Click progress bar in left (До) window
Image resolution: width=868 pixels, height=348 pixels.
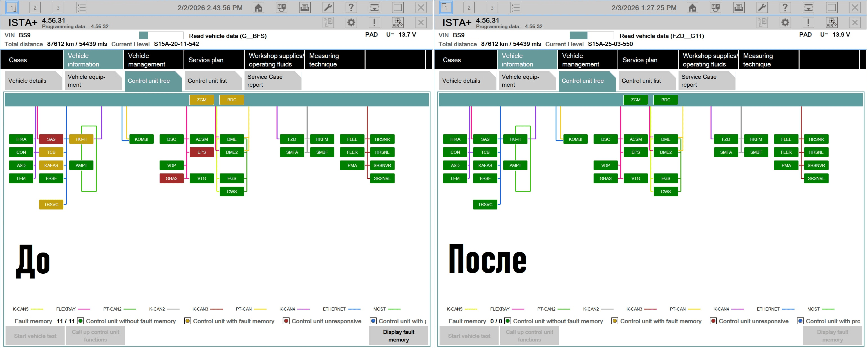[161, 35]
